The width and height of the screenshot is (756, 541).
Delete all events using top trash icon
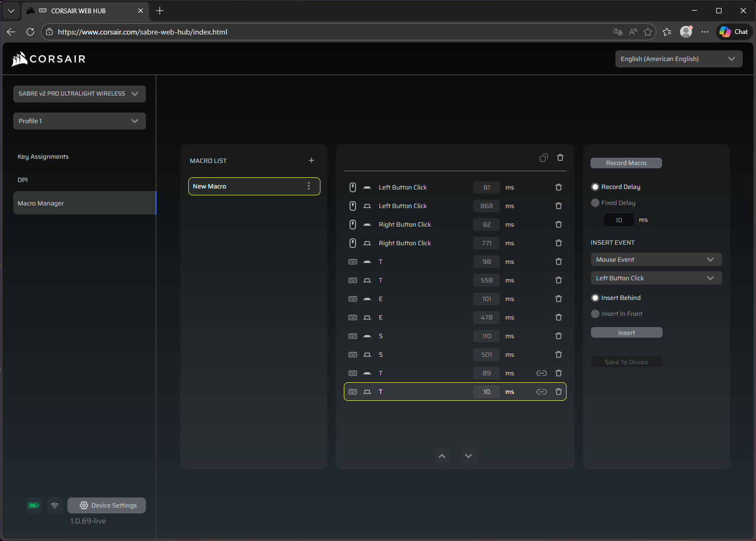click(x=560, y=158)
